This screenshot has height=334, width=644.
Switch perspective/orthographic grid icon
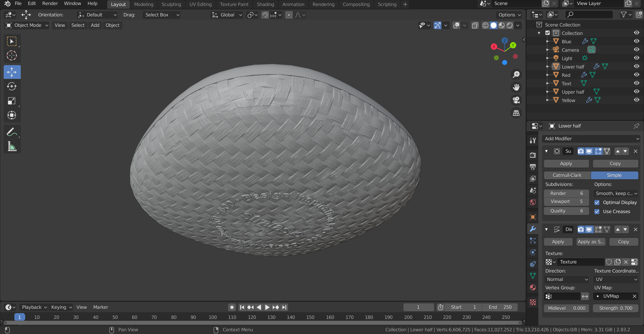(x=516, y=113)
